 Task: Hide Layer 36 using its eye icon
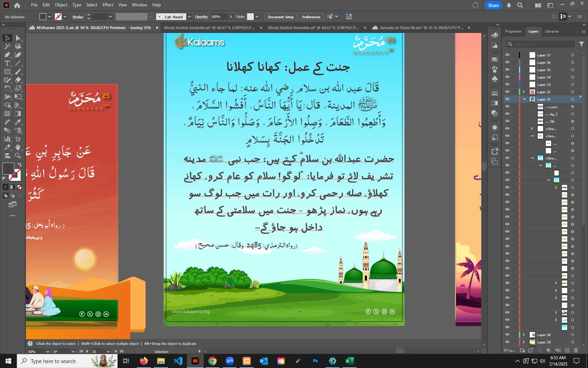click(507, 62)
